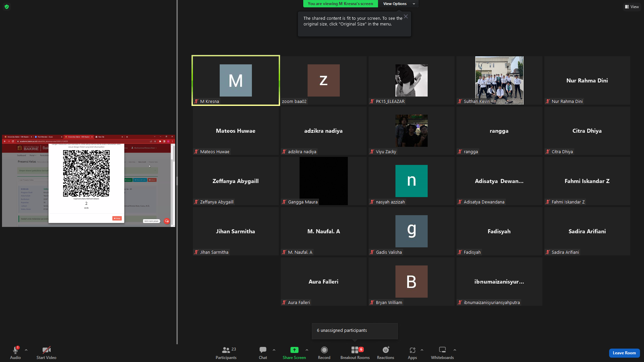Click the muted mic icon beside Citra Dhiya
This screenshot has width=644, height=362.
pyautogui.click(x=548, y=152)
